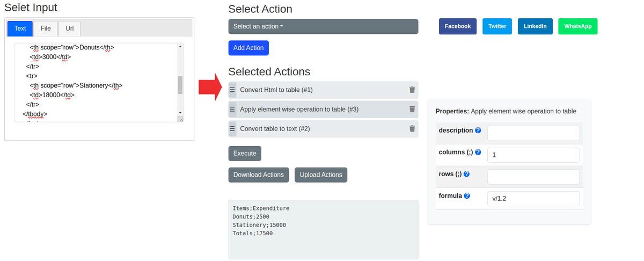
Task: Select Apply element wise operation to table (#3)
Action: [x=323, y=109]
